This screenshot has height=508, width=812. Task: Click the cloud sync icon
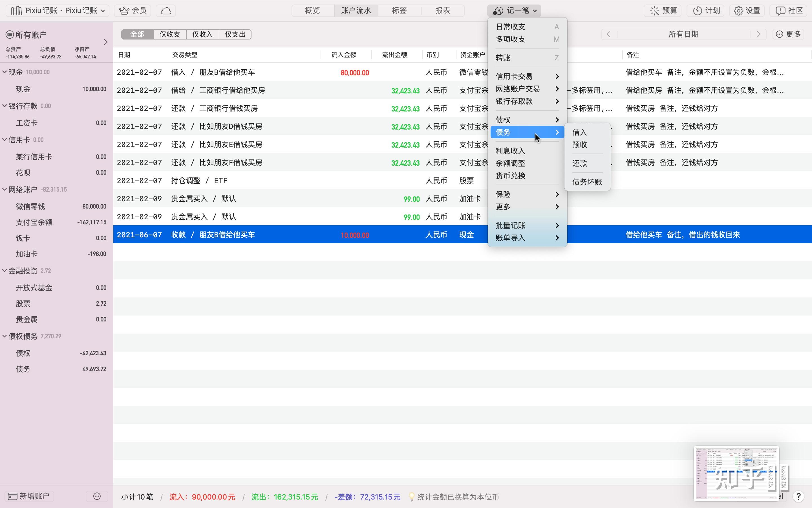coord(166,11)
